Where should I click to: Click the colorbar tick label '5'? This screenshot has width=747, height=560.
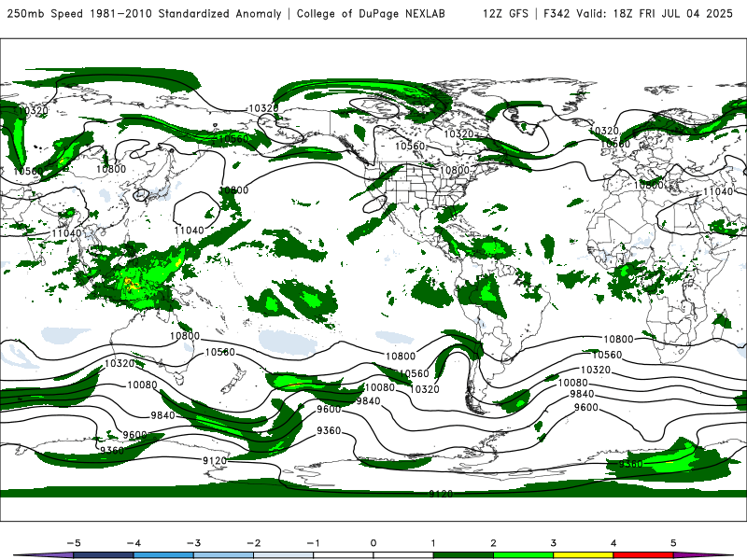673,543
